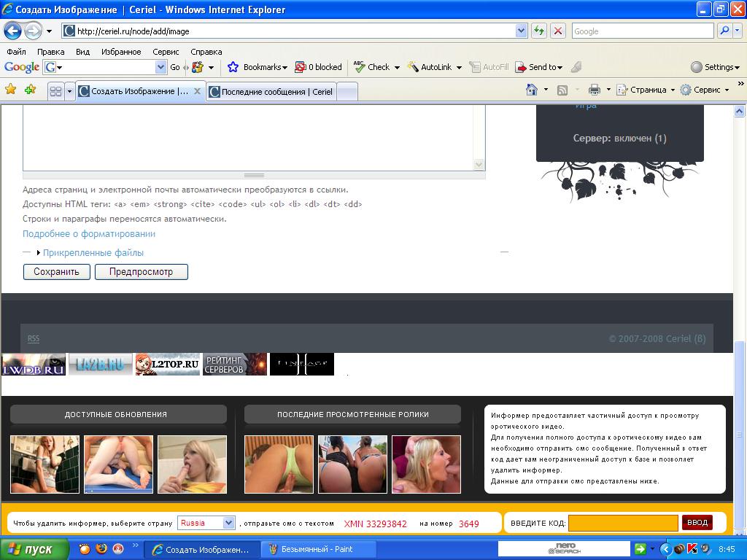747x560 pixels.
Task: Expand the address bar dropdown
Action: pyautogui.click(x=521, y=31)
